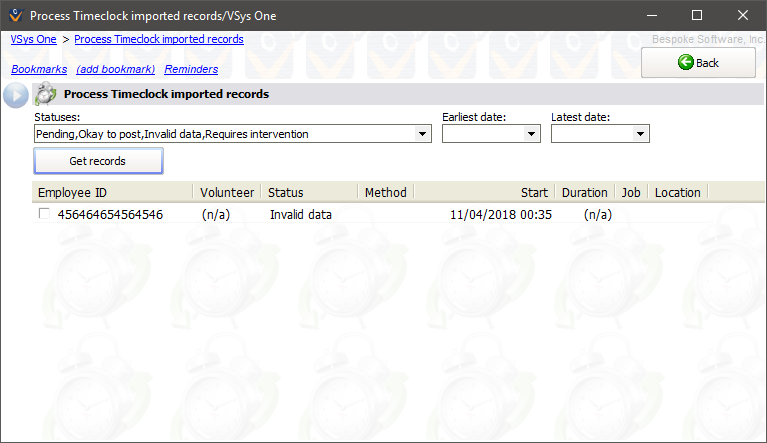The height and width of the screenshot is (443, 767).
Task: Tick the checkbox for employee 456464654564546
Action: 43,214
